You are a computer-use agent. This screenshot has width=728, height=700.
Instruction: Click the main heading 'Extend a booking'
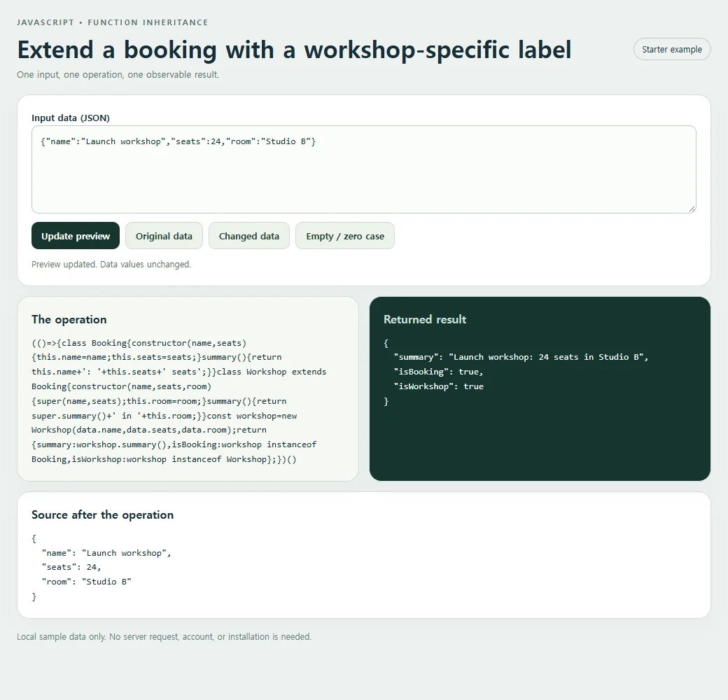(295, 50)
